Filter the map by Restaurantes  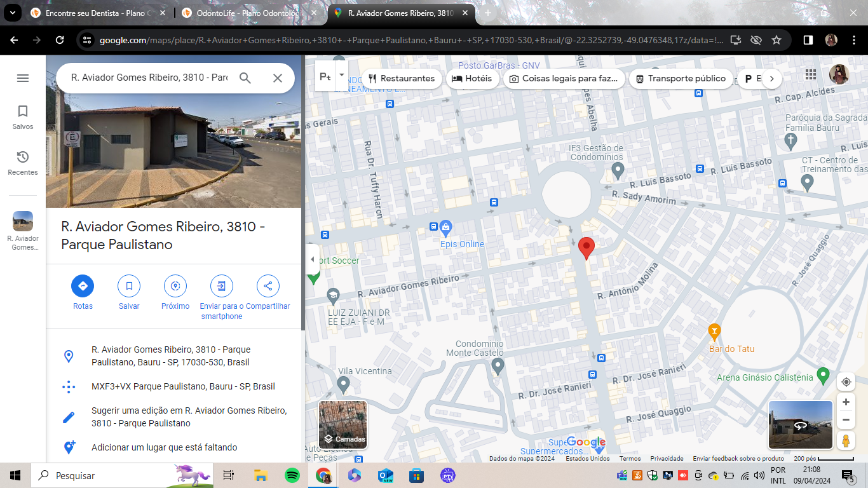pos(402,79)
